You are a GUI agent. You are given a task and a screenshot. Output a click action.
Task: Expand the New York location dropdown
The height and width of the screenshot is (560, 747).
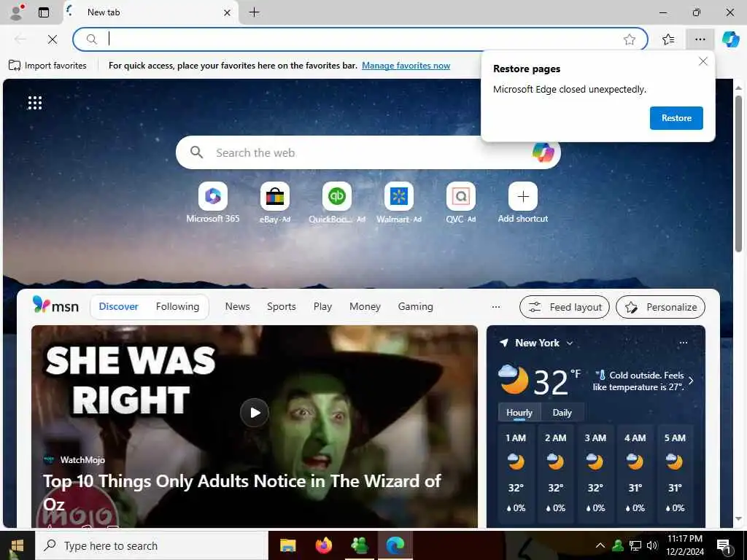(x=569, y=343)
